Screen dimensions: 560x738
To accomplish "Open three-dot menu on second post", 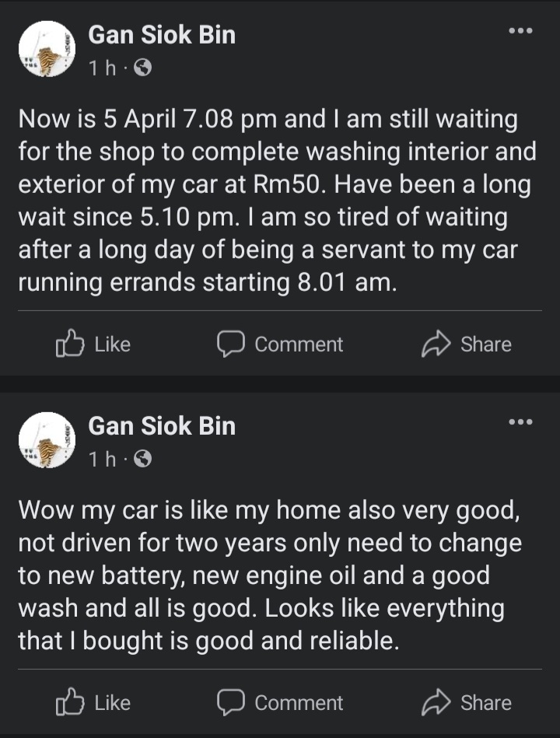I will pyautogui.click(x=520, y=421).
